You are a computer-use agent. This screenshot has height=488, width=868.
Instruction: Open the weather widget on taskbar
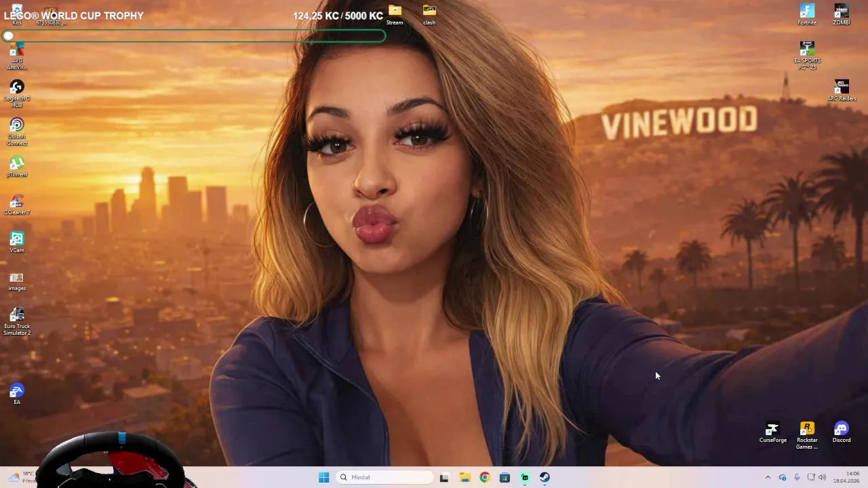tap(22, 477)
